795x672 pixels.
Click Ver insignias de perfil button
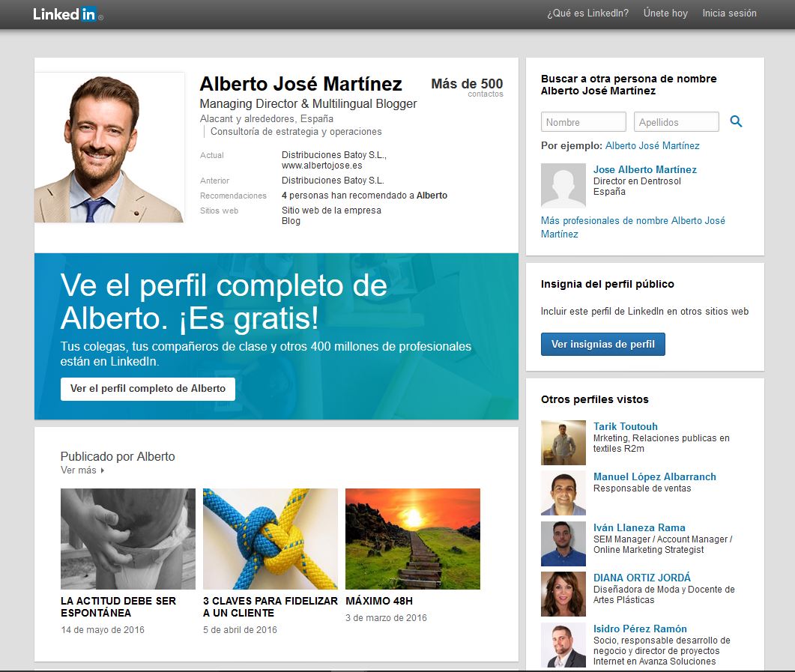pos(603,344)
